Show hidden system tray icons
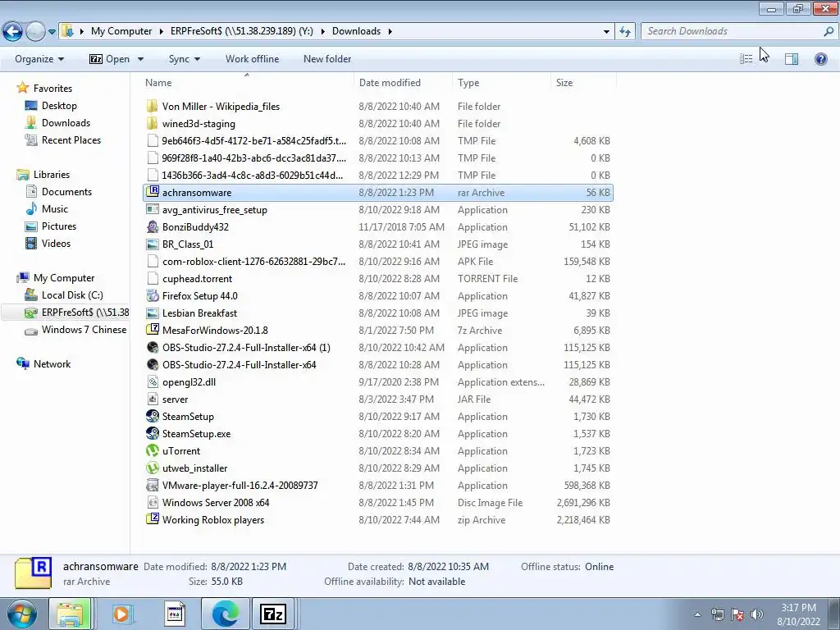Image resolution: width=840 pixels, height=630 pixels. pos(697,614)
